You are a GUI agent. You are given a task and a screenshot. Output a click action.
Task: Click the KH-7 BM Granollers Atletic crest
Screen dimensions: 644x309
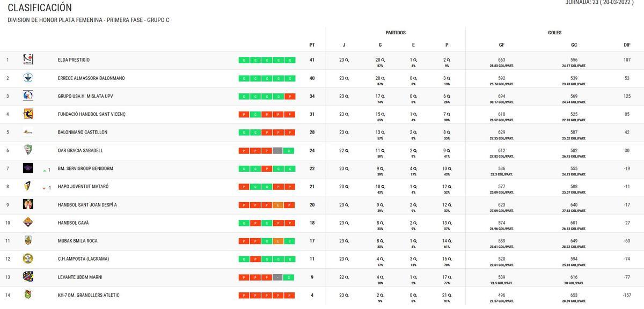[27, 295]
